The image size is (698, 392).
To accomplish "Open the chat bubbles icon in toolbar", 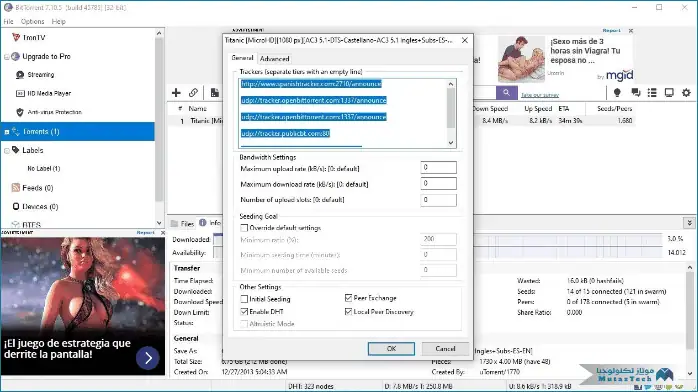I will point(636,93).
